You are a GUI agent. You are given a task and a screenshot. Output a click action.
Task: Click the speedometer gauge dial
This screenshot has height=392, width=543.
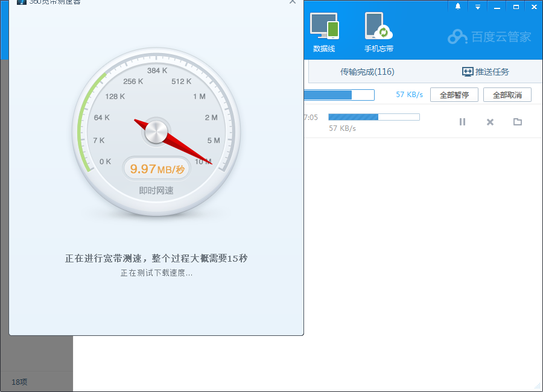pos(156,133)
